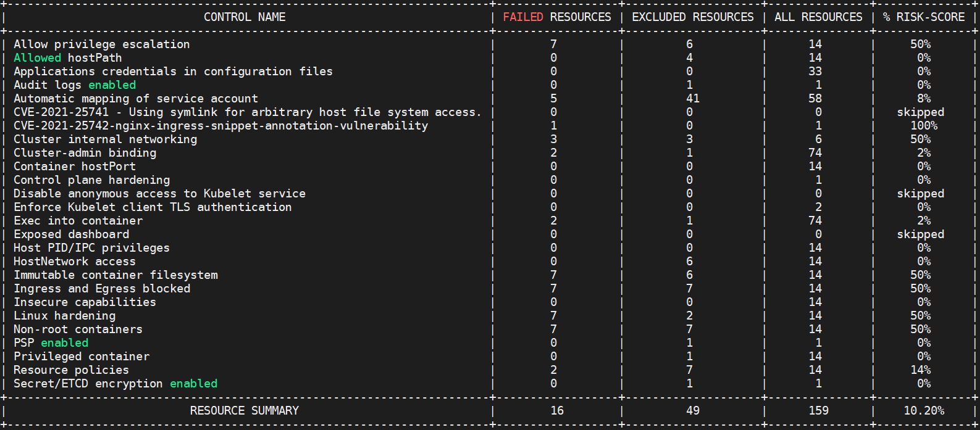The image size is (980, 430).
Task: Click the 100% risk score value
Action: click(x=924, y=126)
